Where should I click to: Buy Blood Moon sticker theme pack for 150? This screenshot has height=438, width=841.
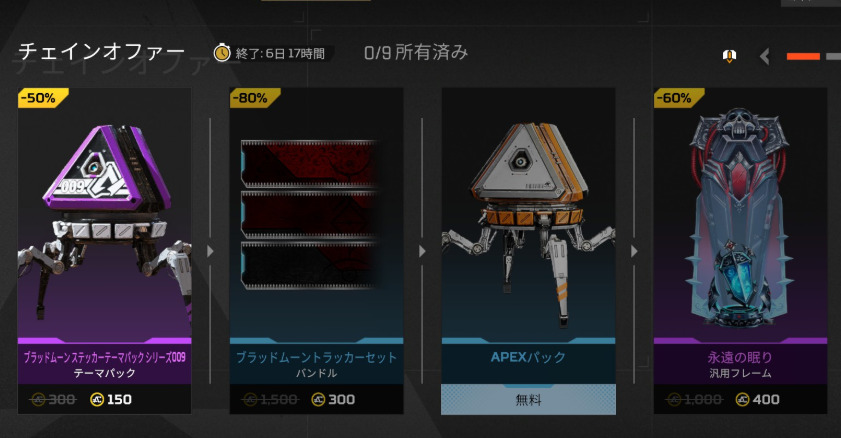tap(105, 399)
